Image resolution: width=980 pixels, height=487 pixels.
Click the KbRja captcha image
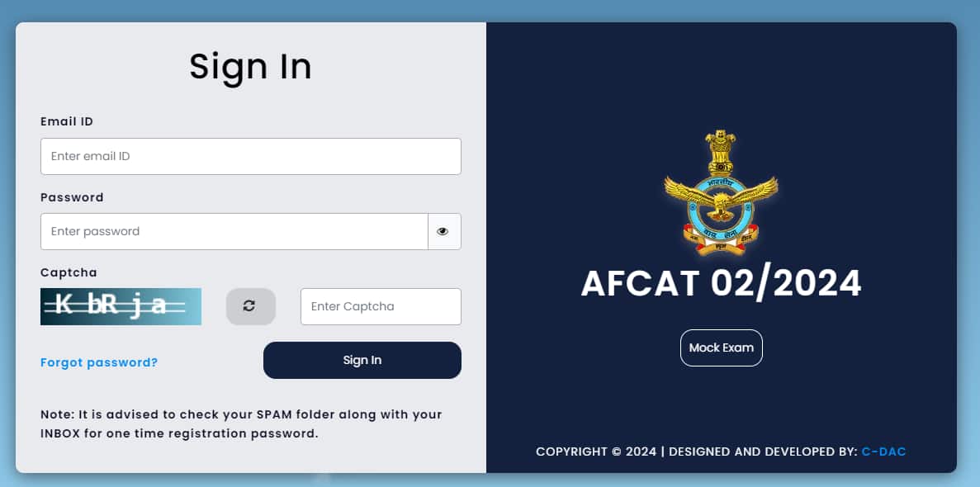point(121,306)
